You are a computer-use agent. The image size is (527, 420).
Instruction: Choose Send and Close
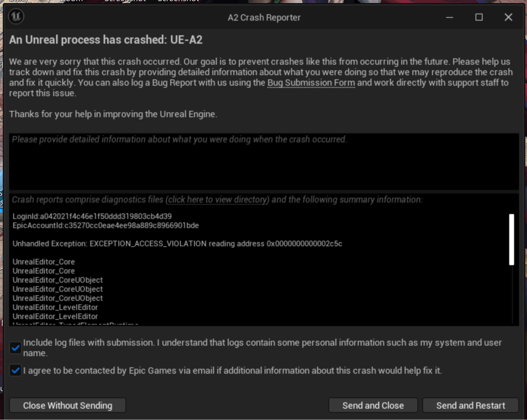(373, 405)
